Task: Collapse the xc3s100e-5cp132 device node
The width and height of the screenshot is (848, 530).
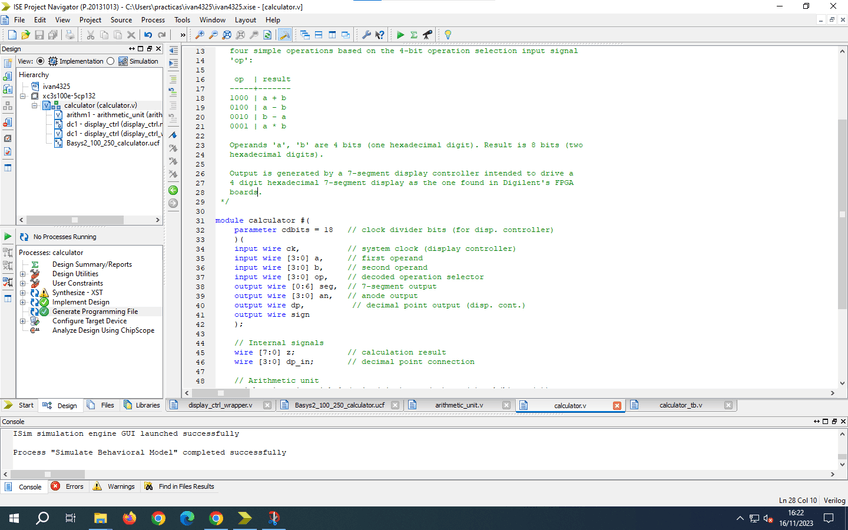Action: [x=23, y=96]
